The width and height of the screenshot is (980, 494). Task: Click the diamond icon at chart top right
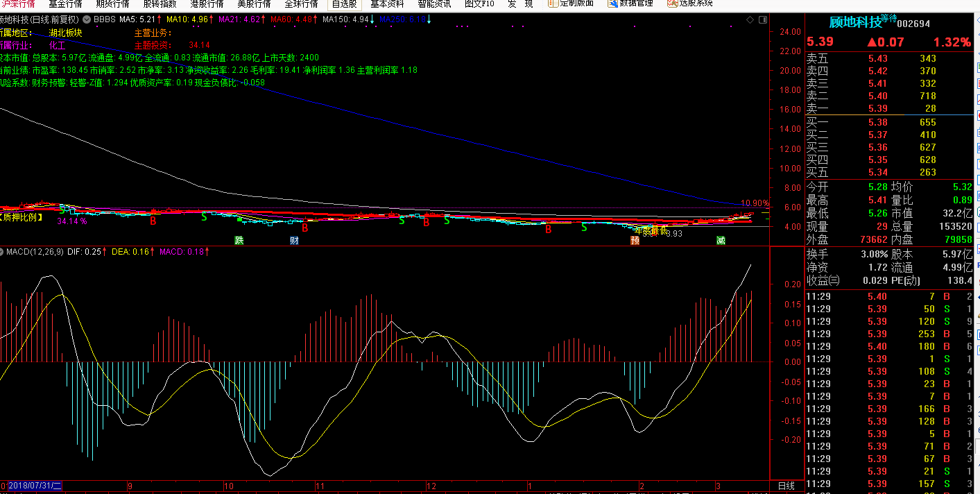[751, 20]
